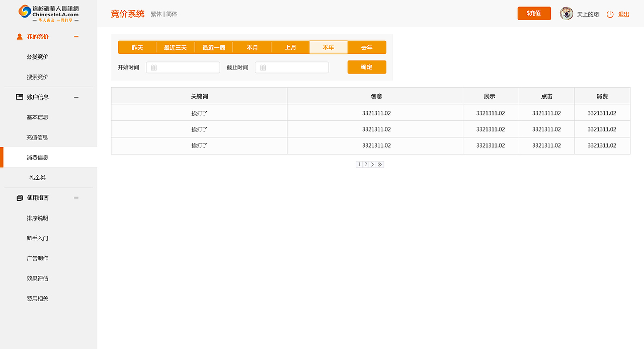Click second row 展示 value 3321311.02

(491, 129)
